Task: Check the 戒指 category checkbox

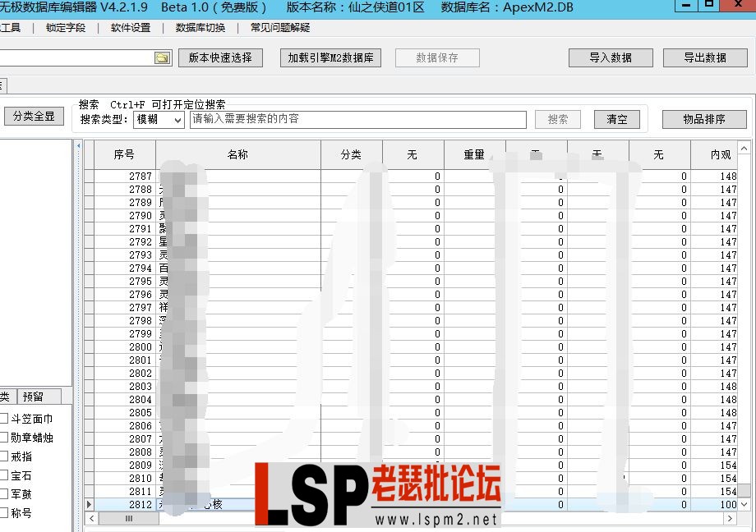Action: pyautogui.click(x=4, y=456)
